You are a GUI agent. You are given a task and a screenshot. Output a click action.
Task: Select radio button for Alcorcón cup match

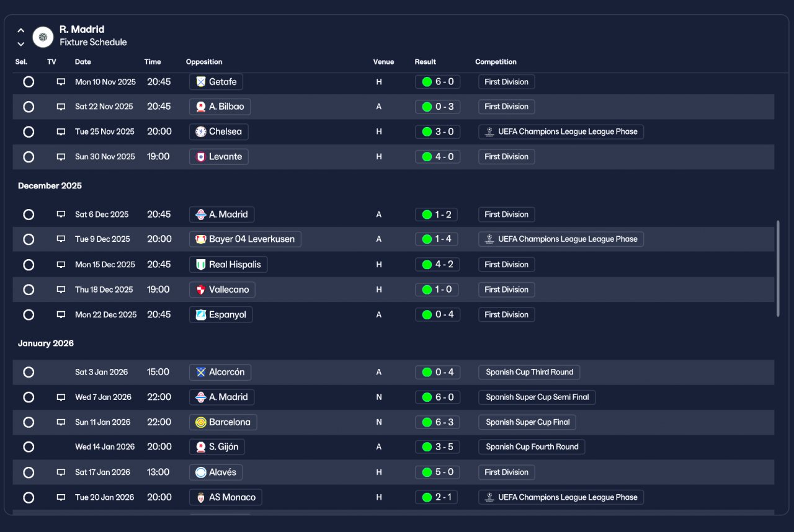click(29, 372)
